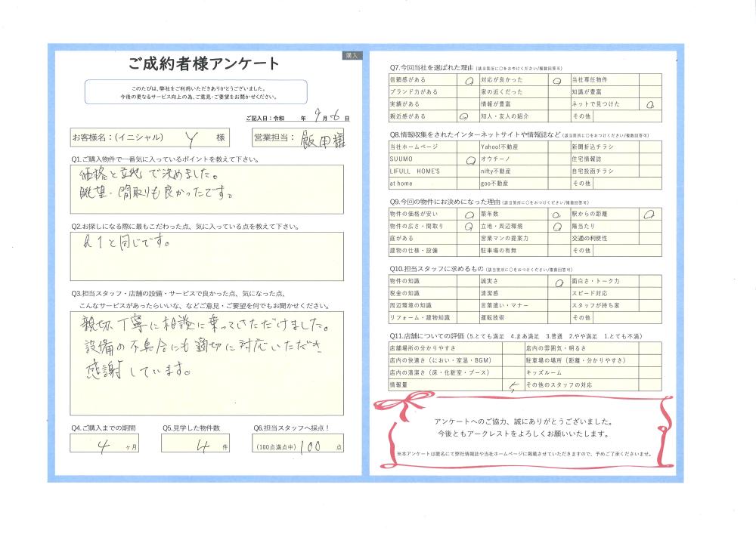
Task: Click the お客様名 initial field
Action: click(x=191, y=137)
